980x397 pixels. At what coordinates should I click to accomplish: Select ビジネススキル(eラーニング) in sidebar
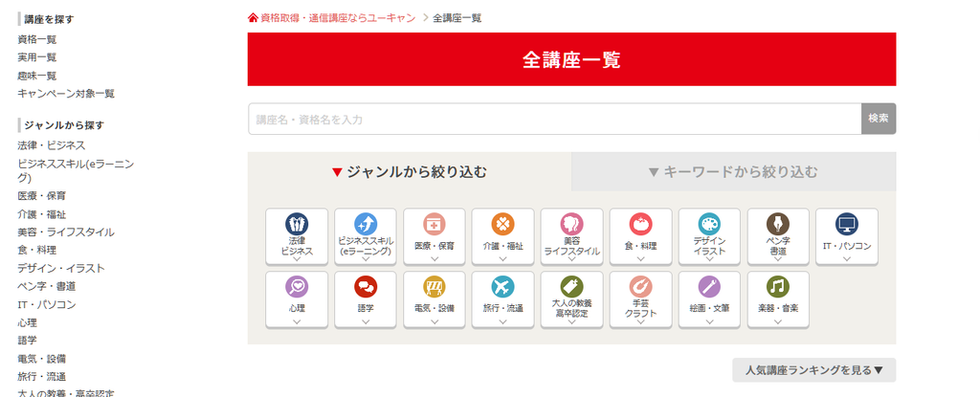(x=76, y=170)
